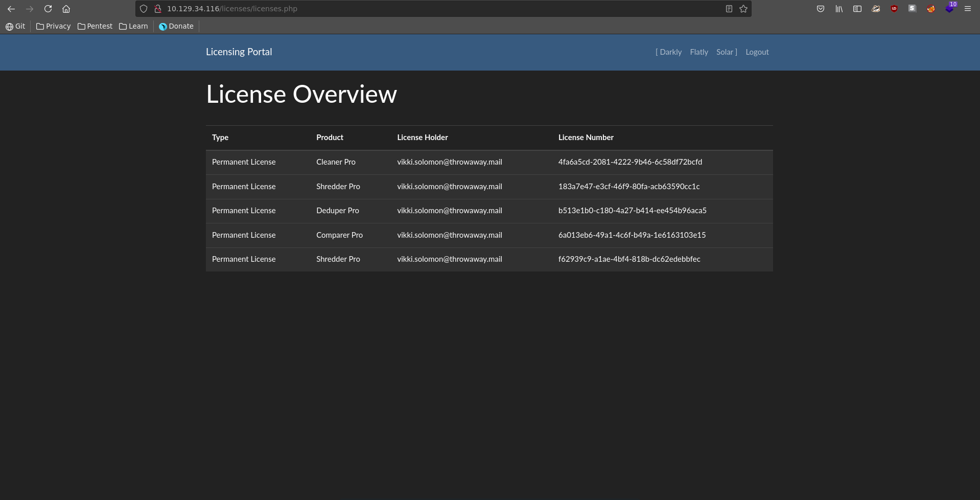Click the reload page button
Image resolution: width=980 pixels, height=500 pixels.
point(48,9)
